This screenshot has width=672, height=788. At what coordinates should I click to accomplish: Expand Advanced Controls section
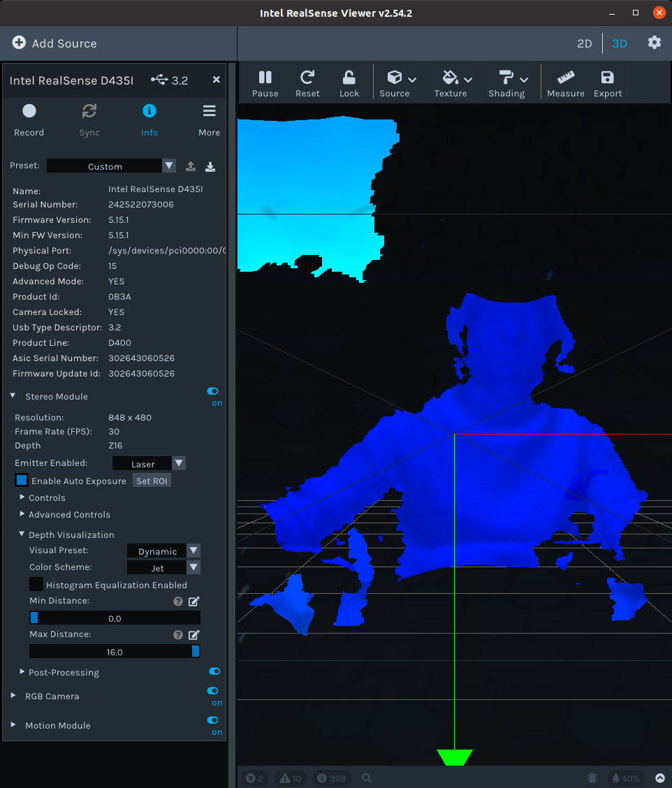22,513
